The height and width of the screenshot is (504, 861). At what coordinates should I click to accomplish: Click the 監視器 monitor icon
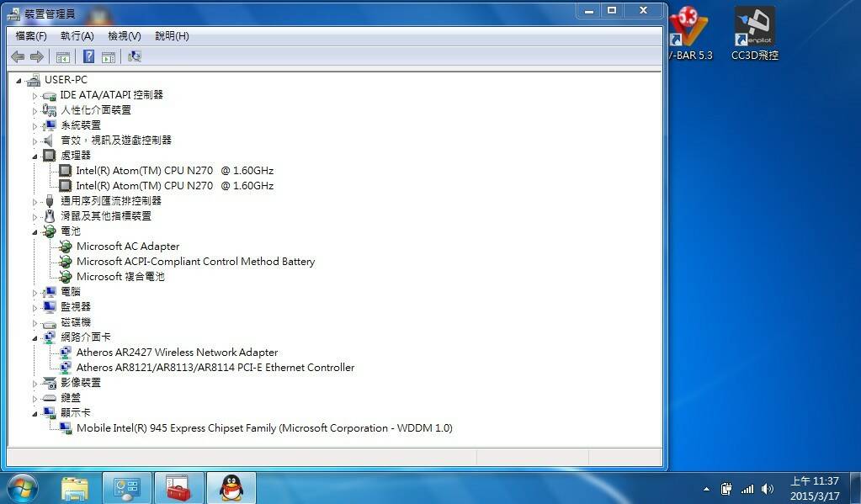tap(50, 307)
